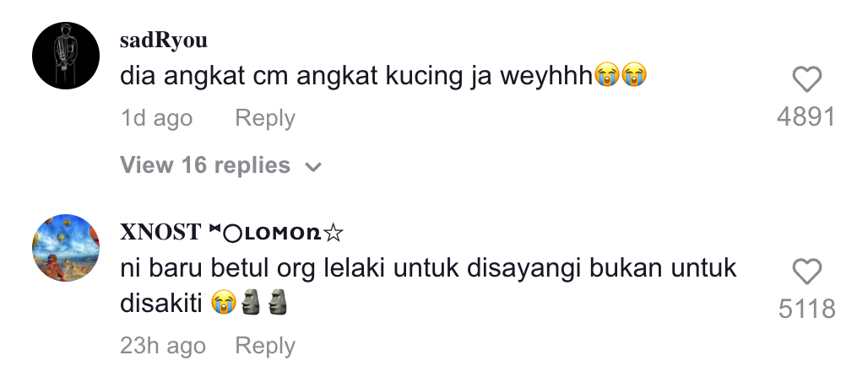Screen dimensions: 868x366
Task: Expand View 16 replies
Action: (x=221, y=165)
